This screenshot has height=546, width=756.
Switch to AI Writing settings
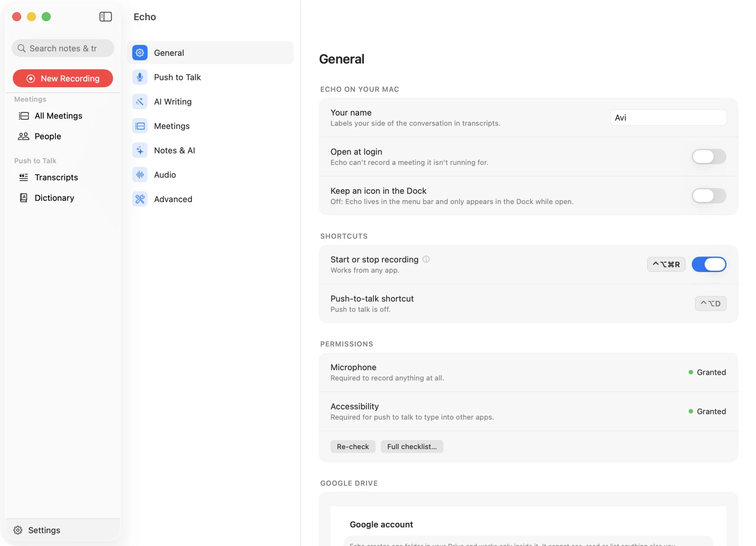coord(210,102)
